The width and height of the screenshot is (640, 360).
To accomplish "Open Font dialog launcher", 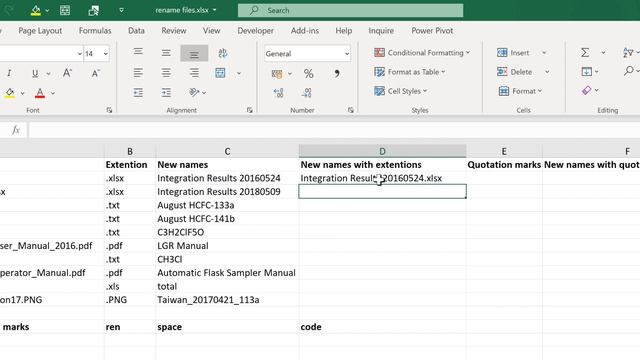I will pos(109,110).
